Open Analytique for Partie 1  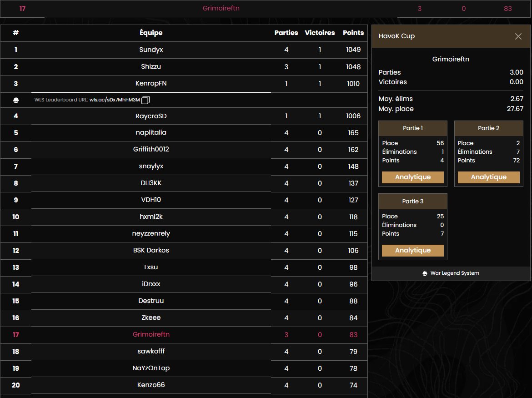coord(412,177)
